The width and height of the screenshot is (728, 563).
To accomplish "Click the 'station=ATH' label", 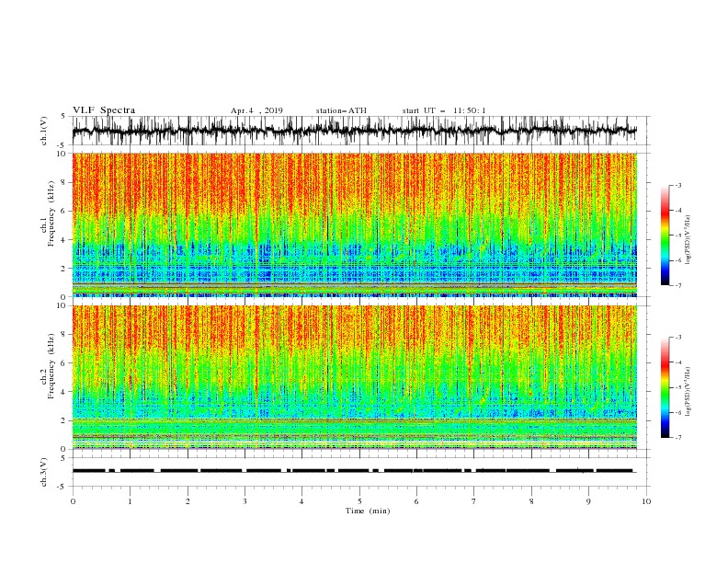I will tap(341, 110).
